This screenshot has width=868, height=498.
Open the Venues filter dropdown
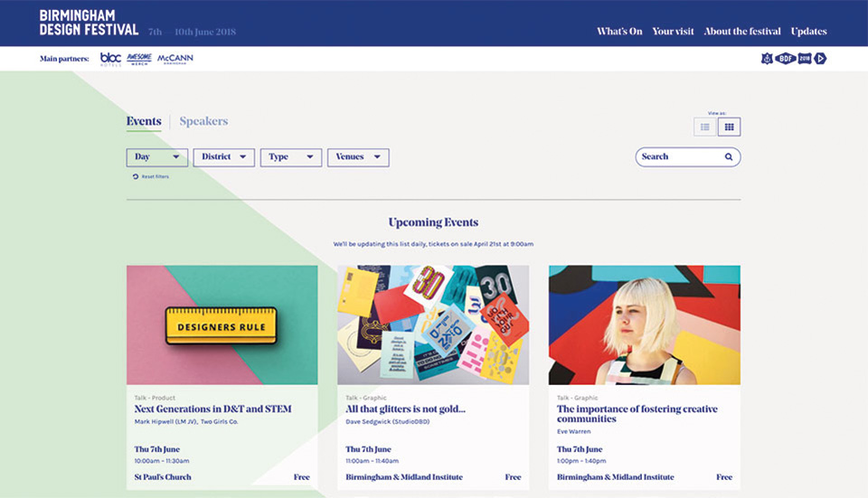point(358,157)
